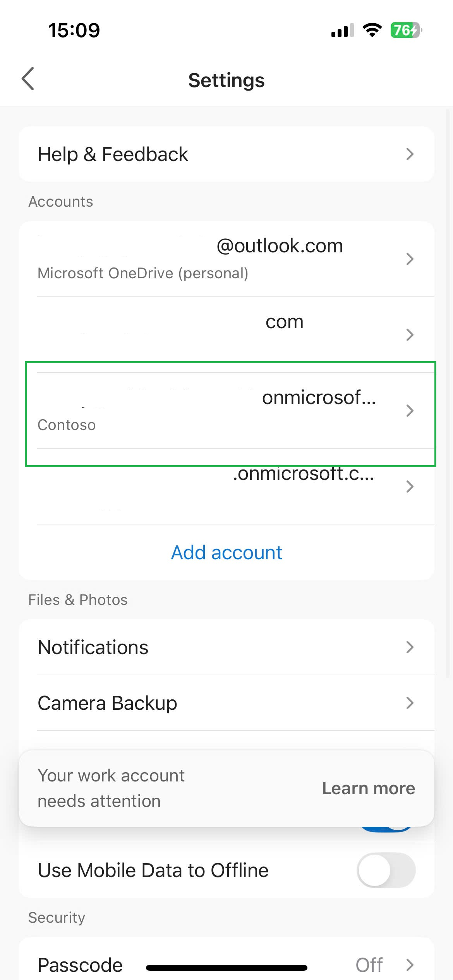Tap the Security section header
The image size is (453, 980).
click(x=57, y=918)
